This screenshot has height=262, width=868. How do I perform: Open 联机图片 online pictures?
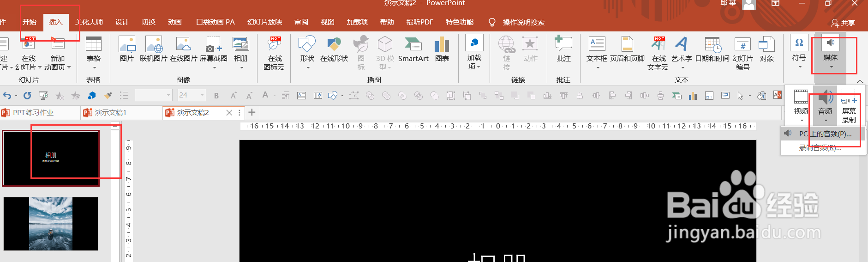point(154,49)
